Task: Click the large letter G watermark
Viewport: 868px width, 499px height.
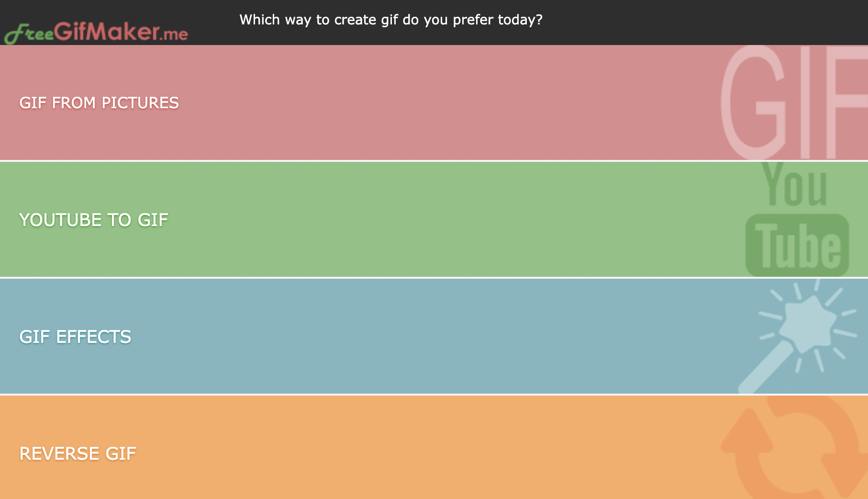Action: [x=754, y=103]
